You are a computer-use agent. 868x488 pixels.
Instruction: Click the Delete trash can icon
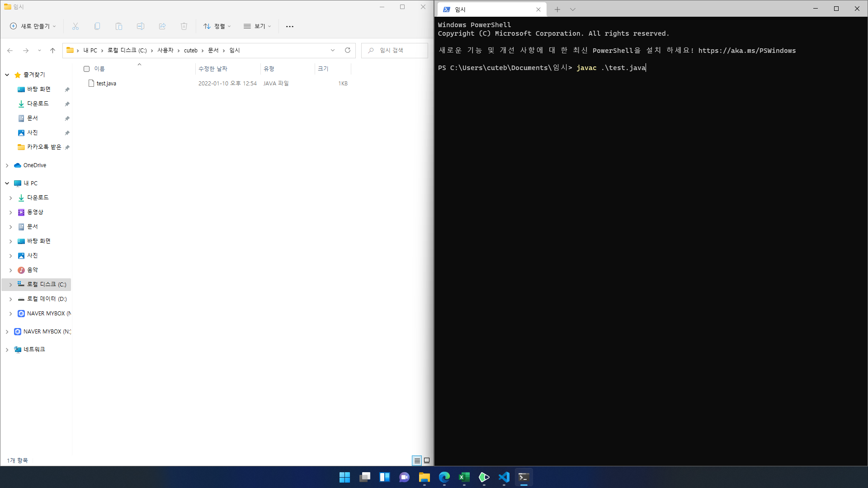(x=184, y=26)
